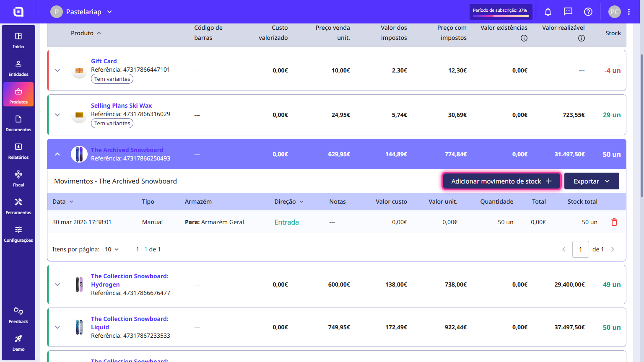Go to Documentos in the sidebar
This screenshot has width=644, height=362.
(18, 123)
